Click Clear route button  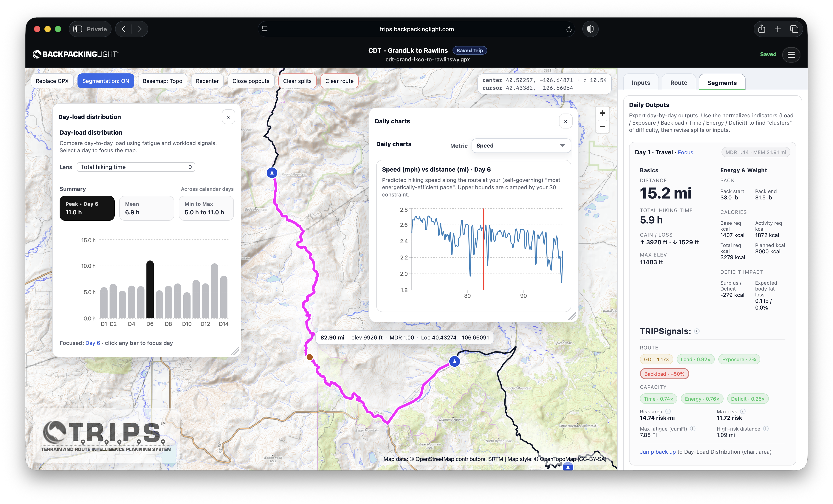(x=339, y=81)
